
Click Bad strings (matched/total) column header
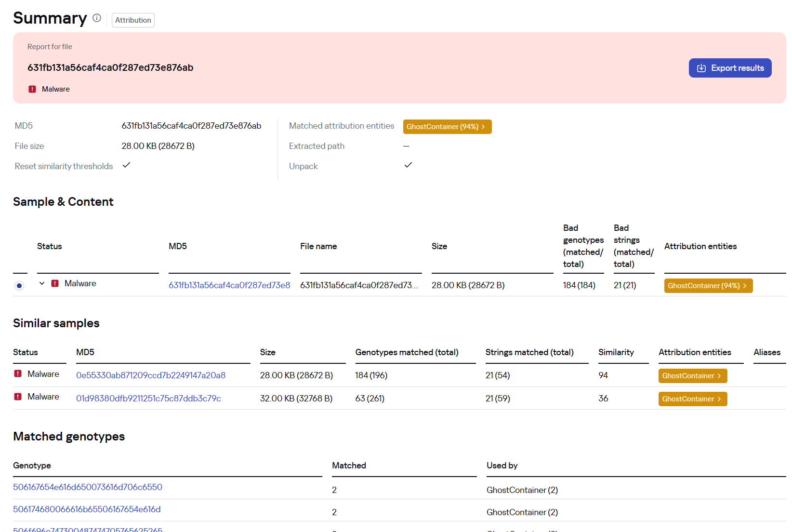pyautogui.click(x=634, y=246)
